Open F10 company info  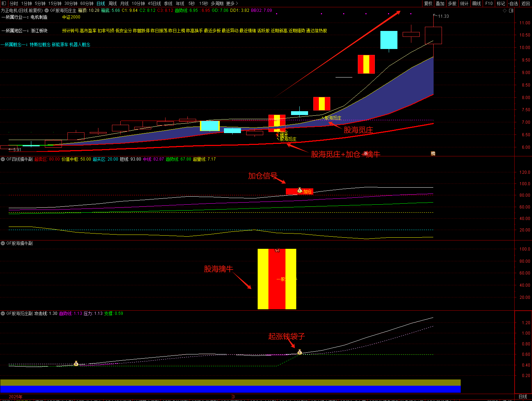pyautogui.click(x=489, y=3)
